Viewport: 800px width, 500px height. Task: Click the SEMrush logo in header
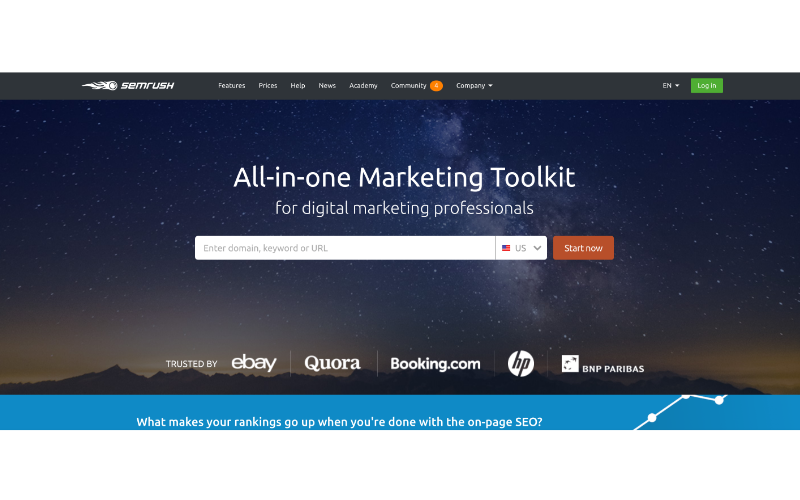(x=128, y=85)
